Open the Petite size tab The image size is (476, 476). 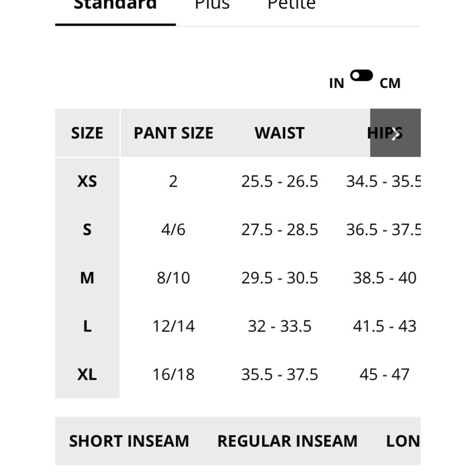tap(292, 5)
